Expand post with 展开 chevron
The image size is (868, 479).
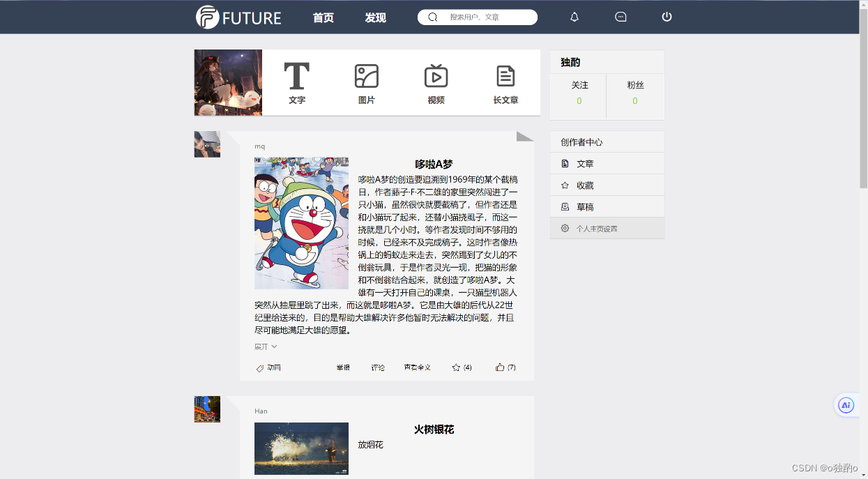tap(266, 347)
